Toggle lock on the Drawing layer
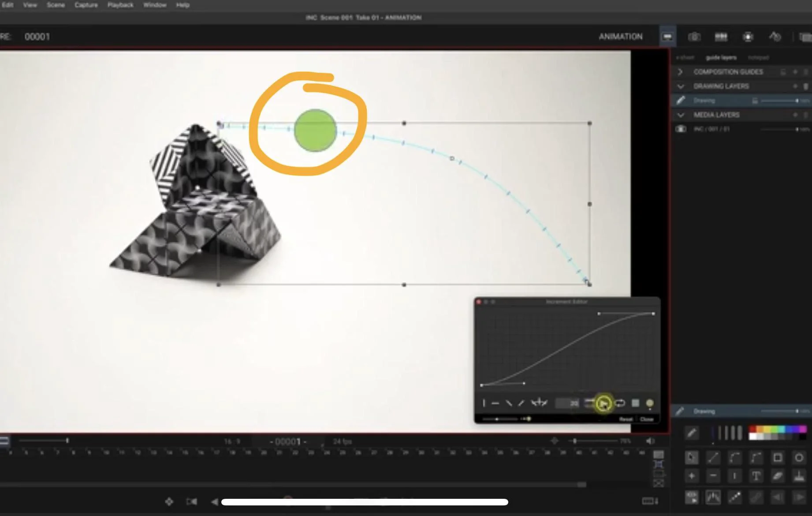The image size is (812, 516). click(x=755, y=101)
